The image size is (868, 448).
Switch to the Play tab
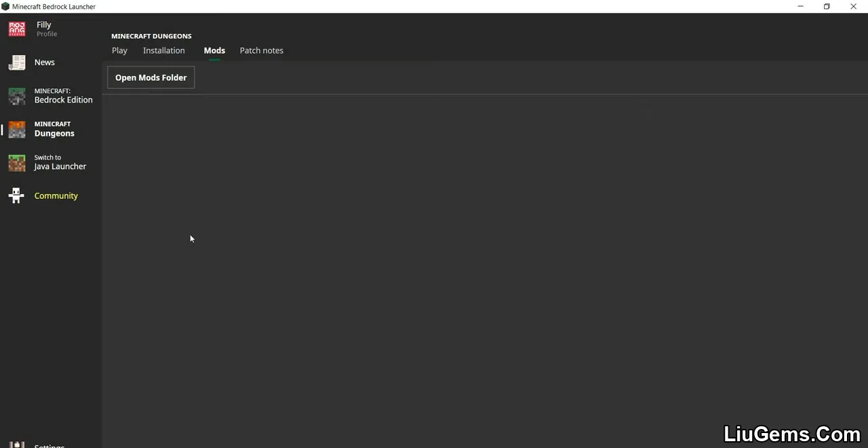(119, 50)
